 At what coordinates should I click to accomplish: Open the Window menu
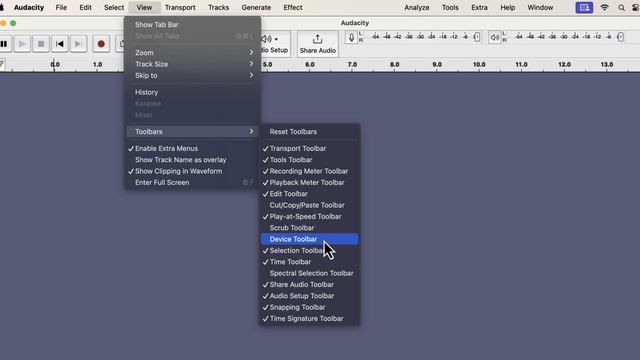(540, 7)
